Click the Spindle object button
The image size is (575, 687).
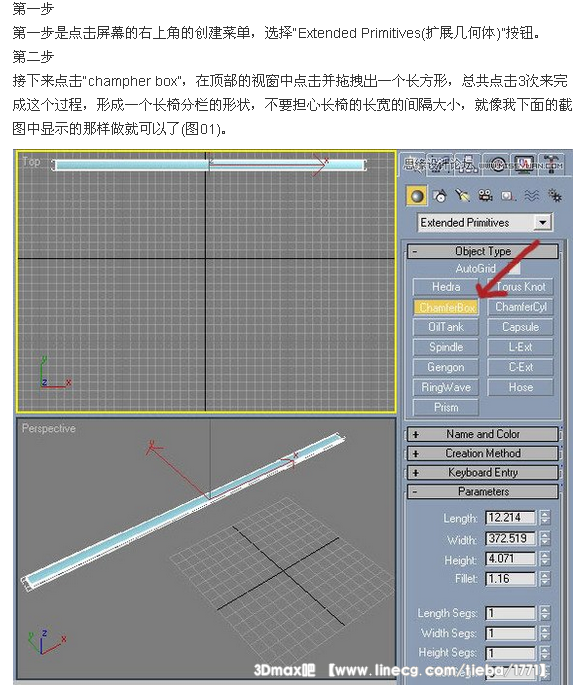pos(446,347)
